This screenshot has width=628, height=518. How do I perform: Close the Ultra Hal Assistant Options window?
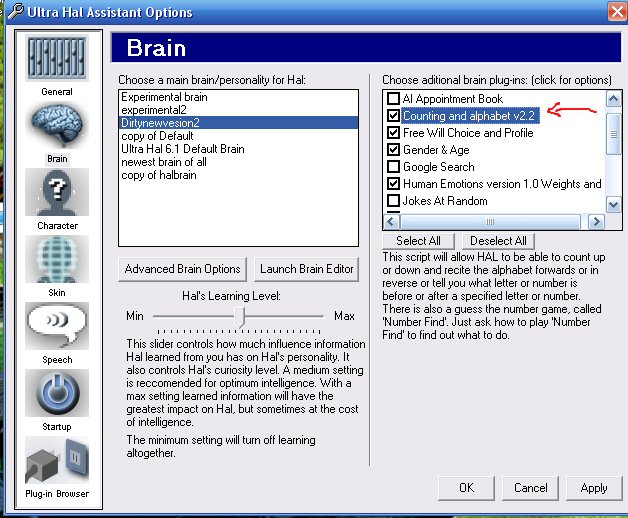coord(616,11)
